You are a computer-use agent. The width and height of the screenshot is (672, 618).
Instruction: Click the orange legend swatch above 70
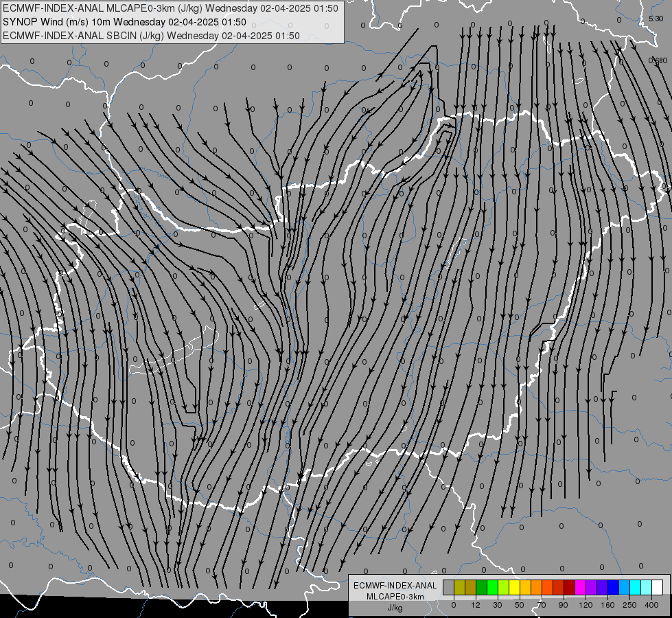coord(537,587)
